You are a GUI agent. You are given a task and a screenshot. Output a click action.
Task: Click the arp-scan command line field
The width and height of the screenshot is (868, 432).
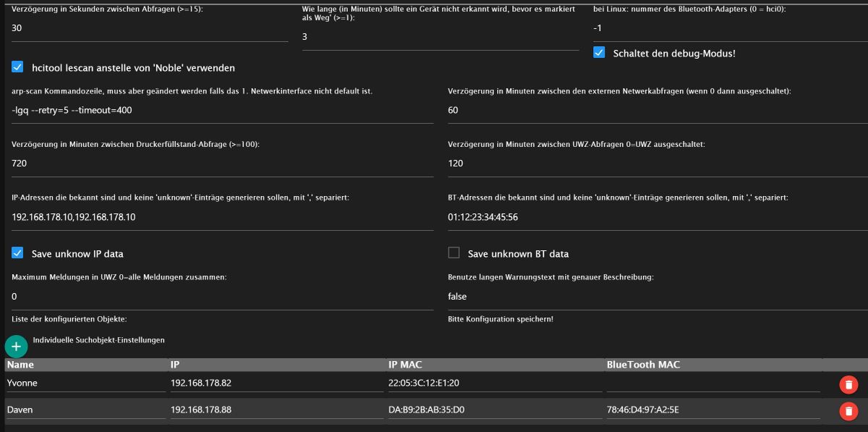click(222, 111)
